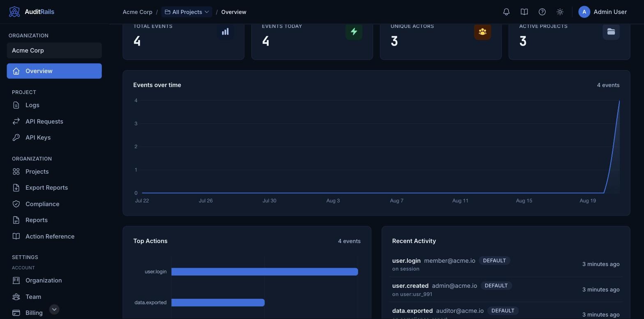Click the Compliance shield icon
Screen dimensions: 644x319
click(x=16, y=204)
